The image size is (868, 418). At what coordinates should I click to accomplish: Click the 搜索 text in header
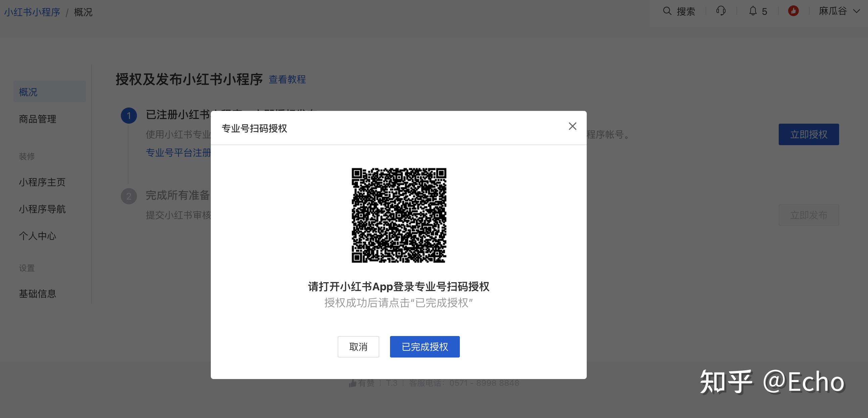pos(686,11)
